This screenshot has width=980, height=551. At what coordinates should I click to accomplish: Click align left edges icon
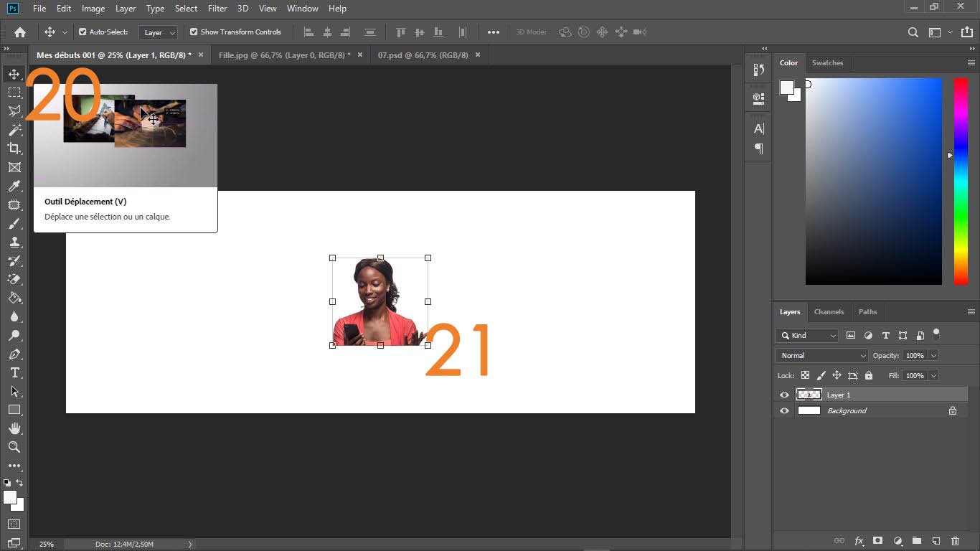click(309, 32)
